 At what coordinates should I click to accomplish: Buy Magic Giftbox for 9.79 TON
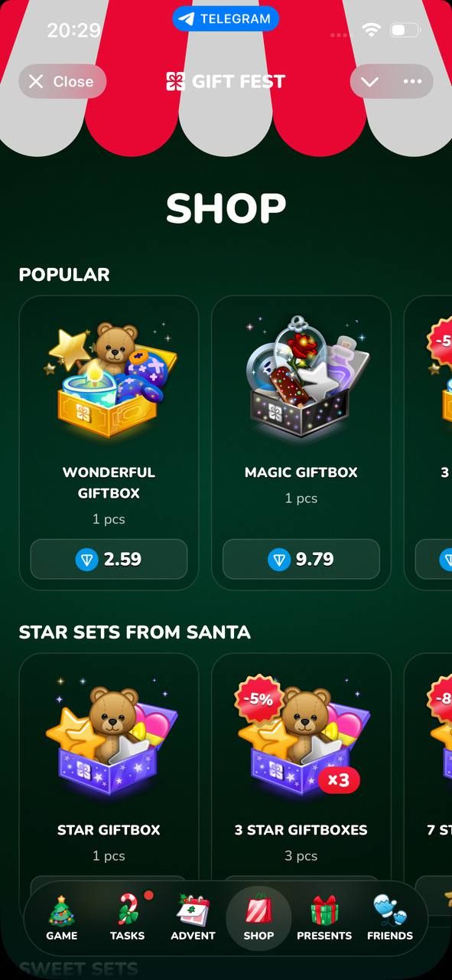coord(301,559)
